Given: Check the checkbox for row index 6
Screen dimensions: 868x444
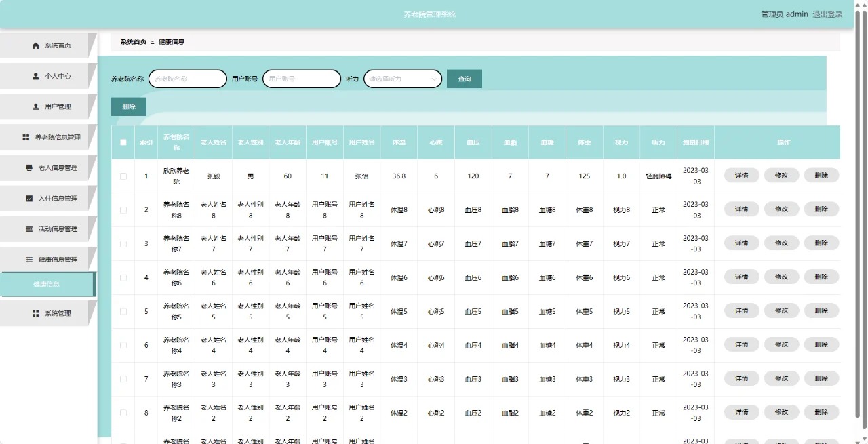Looking at the screenshot, I should [x=123, y=346].
